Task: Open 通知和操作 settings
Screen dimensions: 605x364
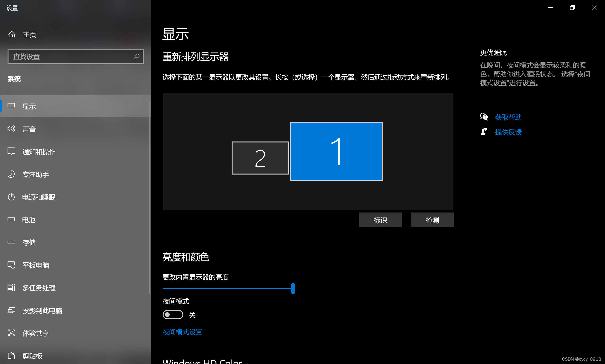Action: tap(76, 151)
